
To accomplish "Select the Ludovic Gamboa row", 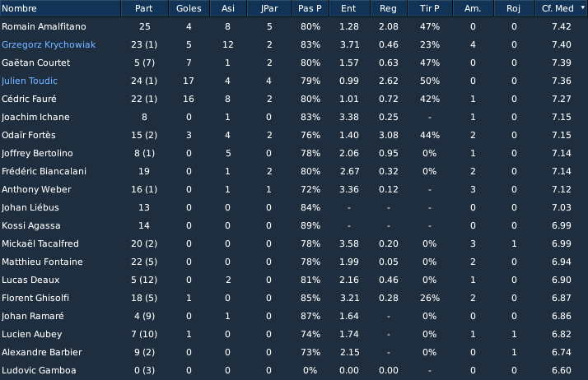I will click(294, 370).
